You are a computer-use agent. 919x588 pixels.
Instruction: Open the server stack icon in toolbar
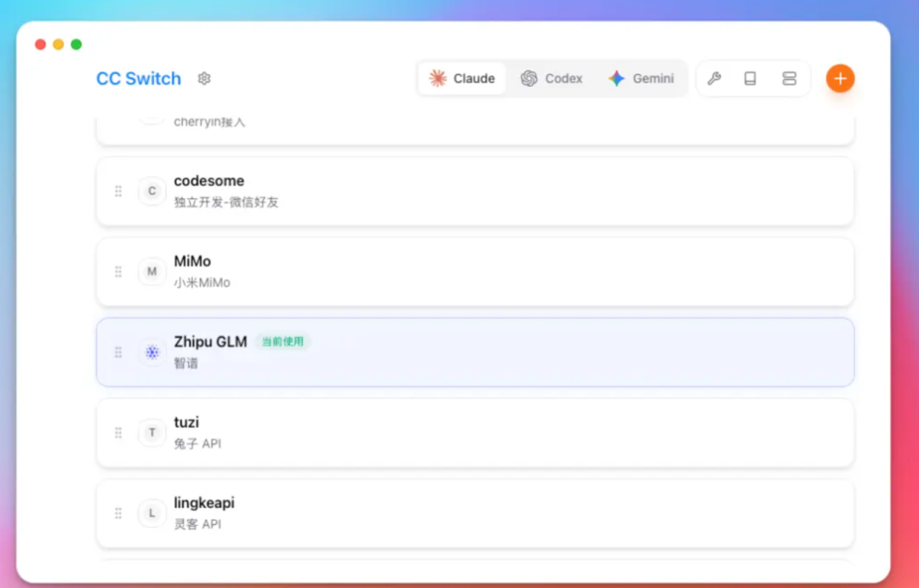click(x=790, y=78)
